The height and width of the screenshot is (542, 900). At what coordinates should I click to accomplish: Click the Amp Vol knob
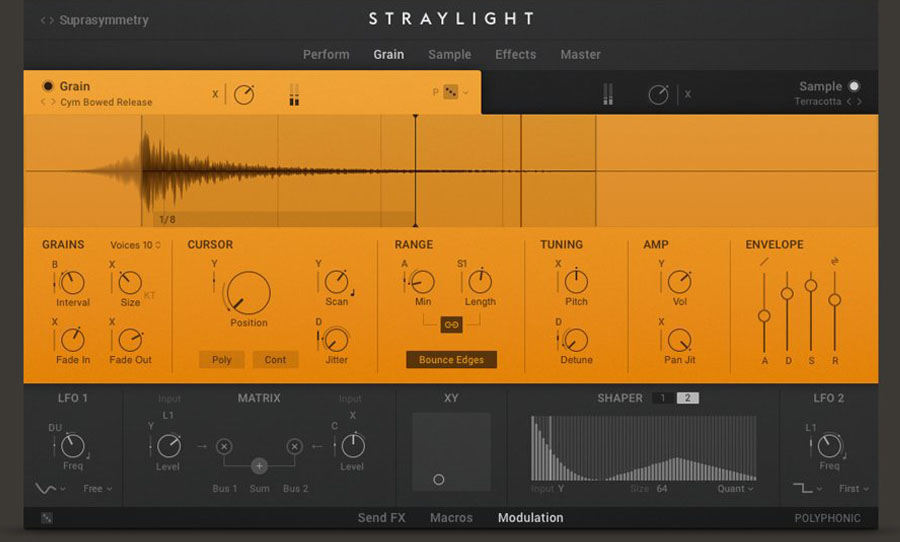click(680, 282)
